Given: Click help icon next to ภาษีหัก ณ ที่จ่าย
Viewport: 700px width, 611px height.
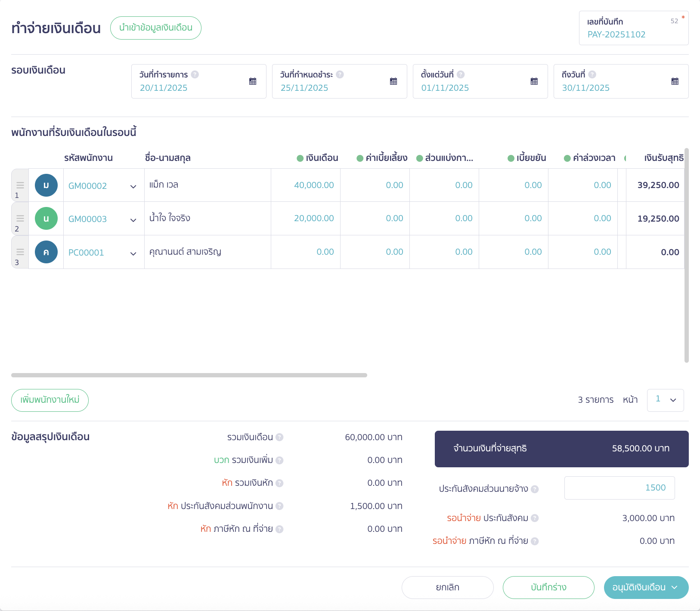Looking at the screenshot, I should [279, 529].
